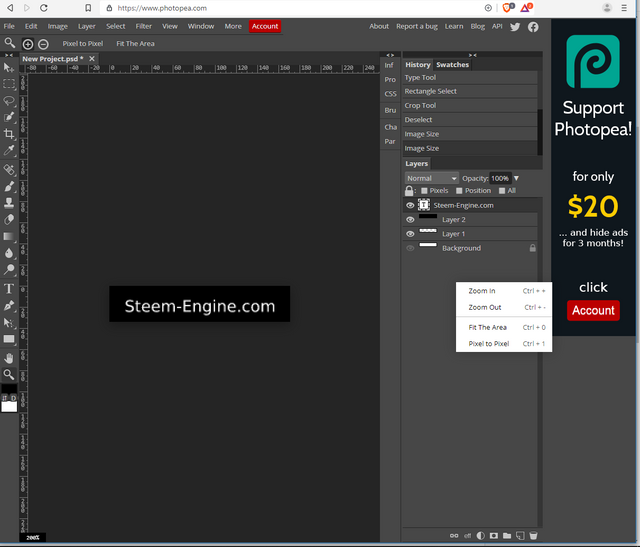
Task: Select the Eraser tool
Action: coord(9,220)
